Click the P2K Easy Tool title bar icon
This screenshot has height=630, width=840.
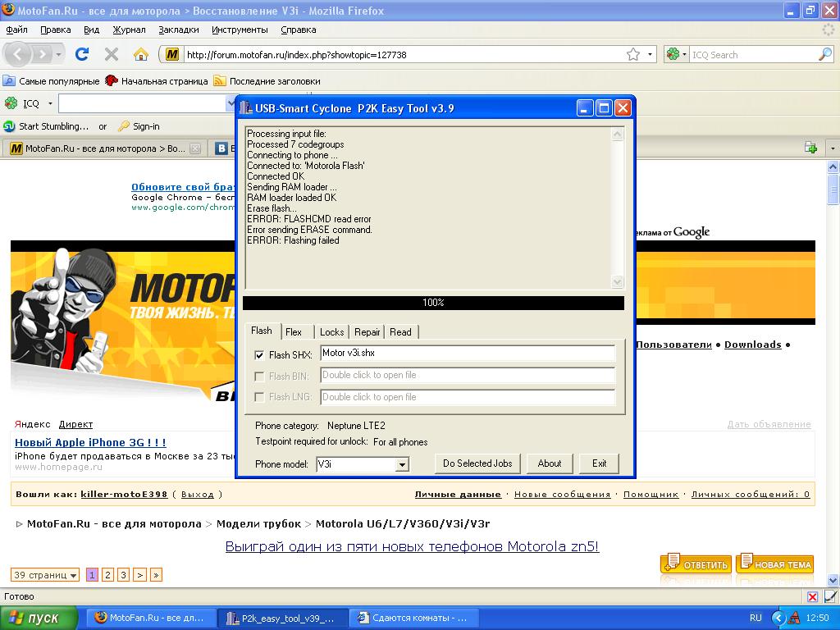(x=246, y=108)
